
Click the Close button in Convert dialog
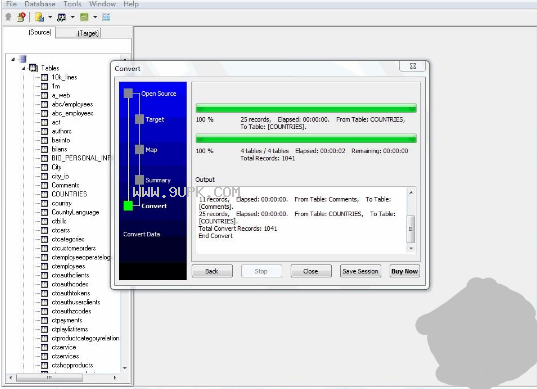pyautogui.click(x=311, y=271)
